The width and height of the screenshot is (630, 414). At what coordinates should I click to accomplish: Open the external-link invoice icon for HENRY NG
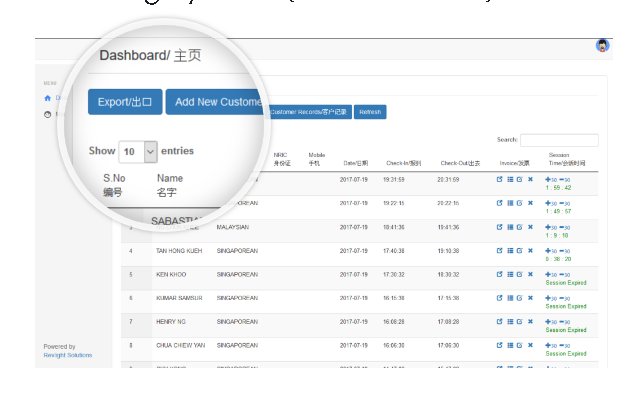(x=499, y=322)
